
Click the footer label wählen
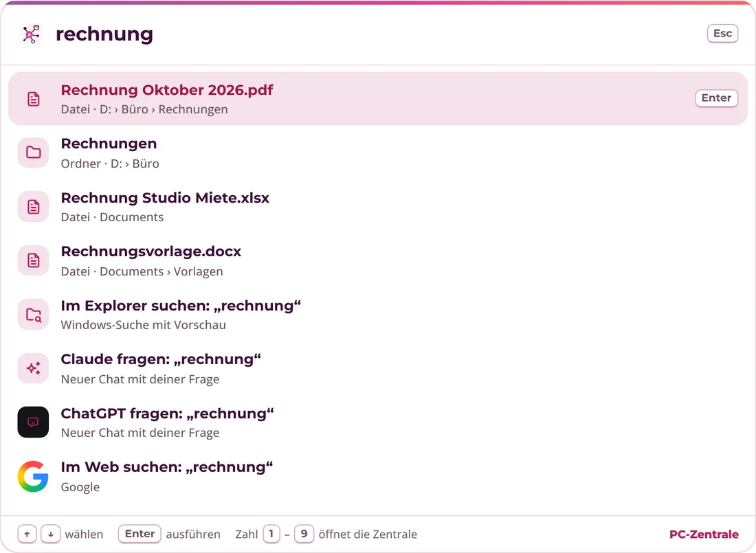(x=84, y=534)
